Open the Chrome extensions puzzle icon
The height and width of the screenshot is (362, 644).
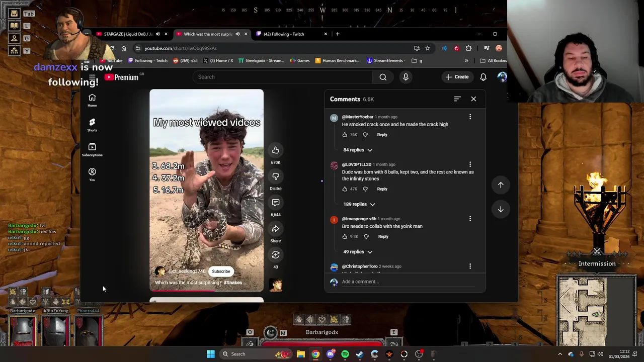coord(468,48)
